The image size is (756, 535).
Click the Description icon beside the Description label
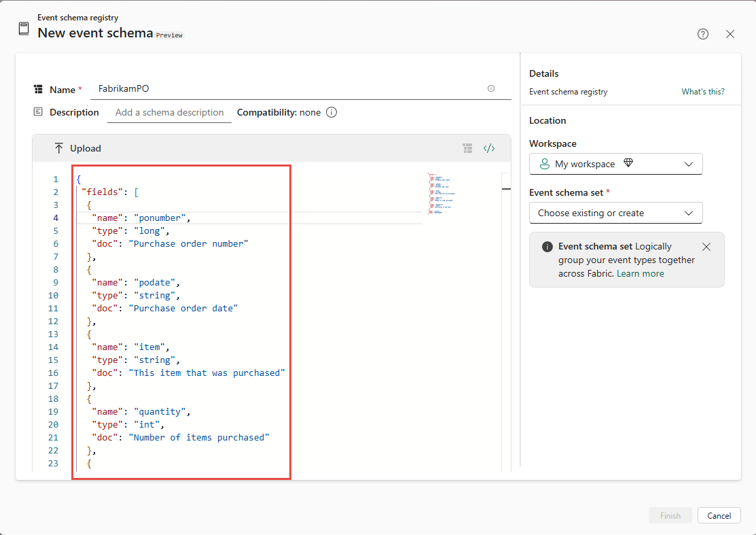37,112
